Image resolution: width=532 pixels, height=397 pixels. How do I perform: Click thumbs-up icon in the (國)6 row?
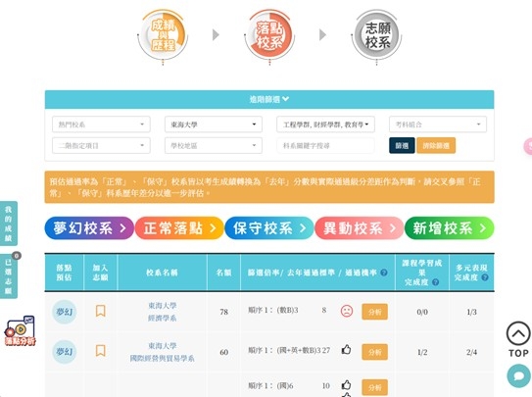click(x=346, y=385)
